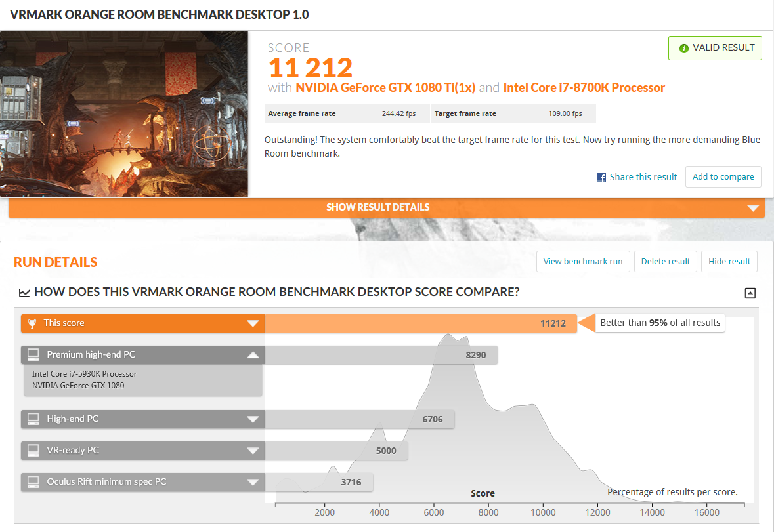Click the trophy icon on This score row

pos(32,323)
